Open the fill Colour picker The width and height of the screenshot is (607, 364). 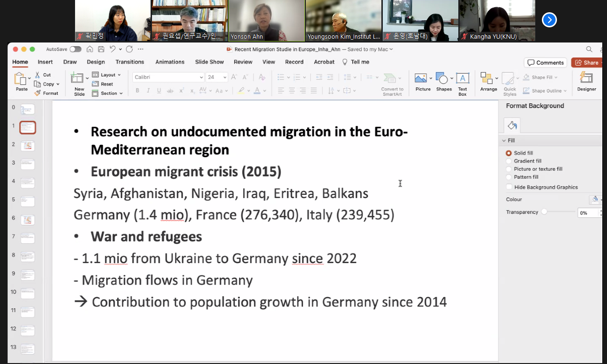click(596, 199)
